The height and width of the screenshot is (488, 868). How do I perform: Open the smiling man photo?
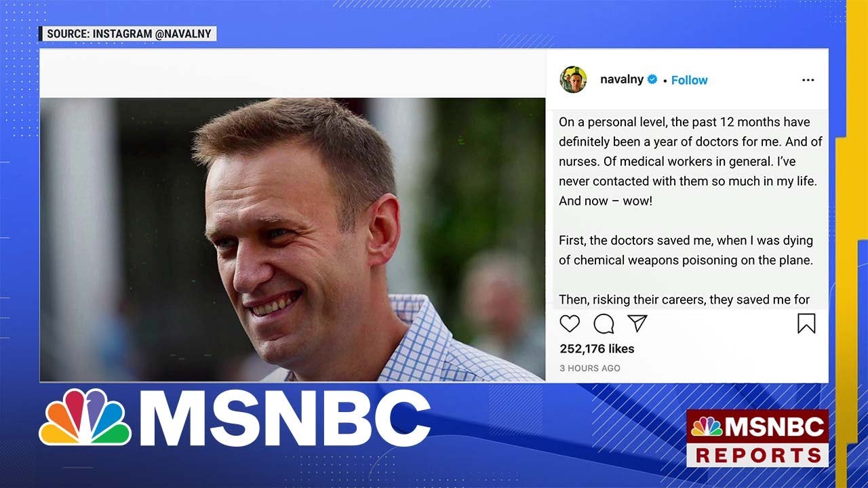coord(292,239)
